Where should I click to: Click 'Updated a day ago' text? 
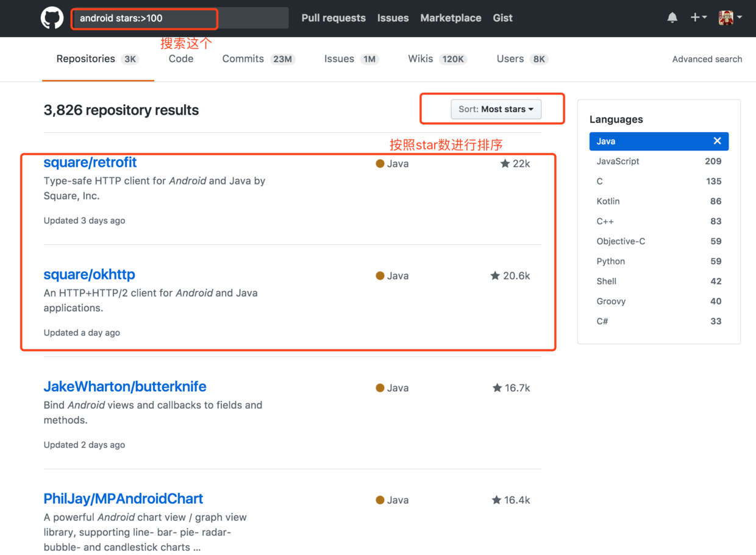coord(82,333)
